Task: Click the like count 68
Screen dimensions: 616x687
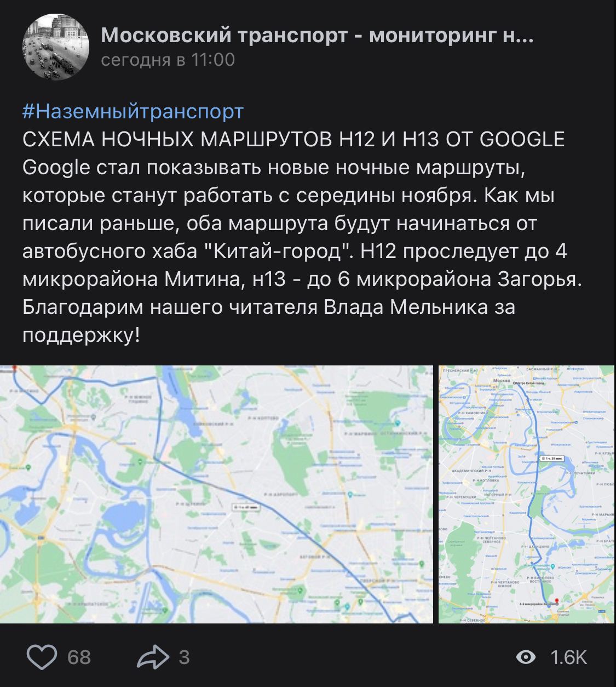Action: pyautogui.click(x=79, y=657)
